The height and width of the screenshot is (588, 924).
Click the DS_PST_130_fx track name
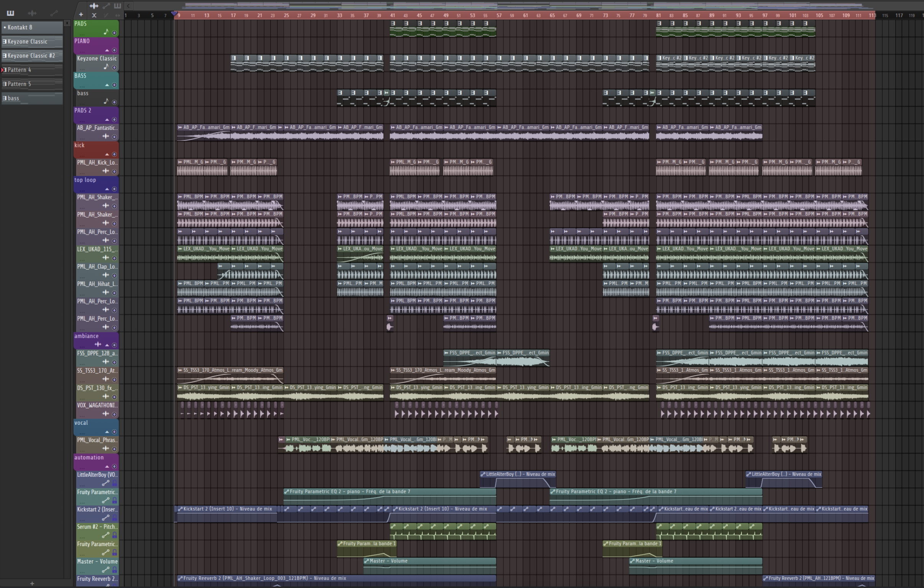pyautogui.click(x=97, y=388)
